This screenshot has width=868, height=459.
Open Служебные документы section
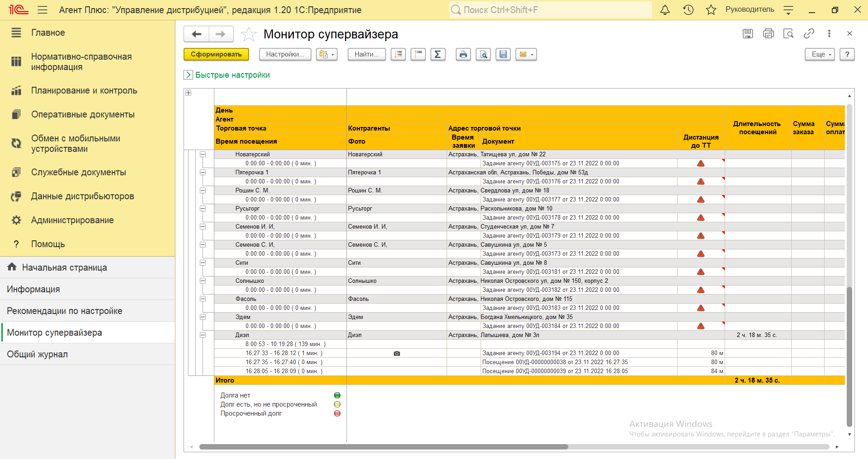pos(87,173)
